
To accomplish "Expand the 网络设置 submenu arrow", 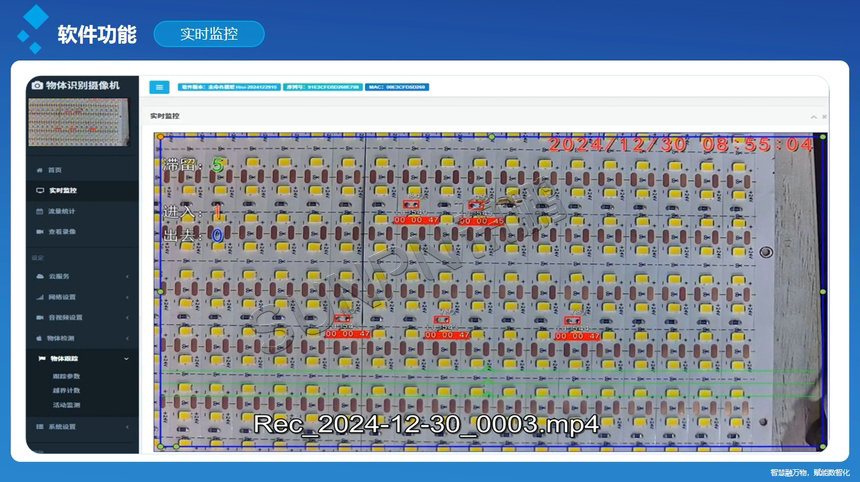I will point(127,297).
